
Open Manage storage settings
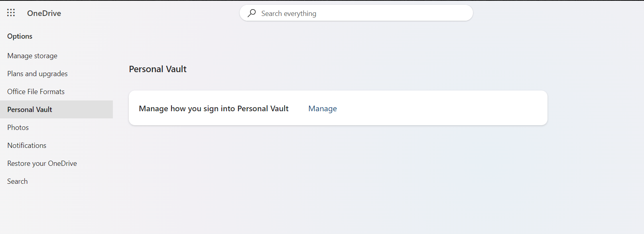(32, 55)
